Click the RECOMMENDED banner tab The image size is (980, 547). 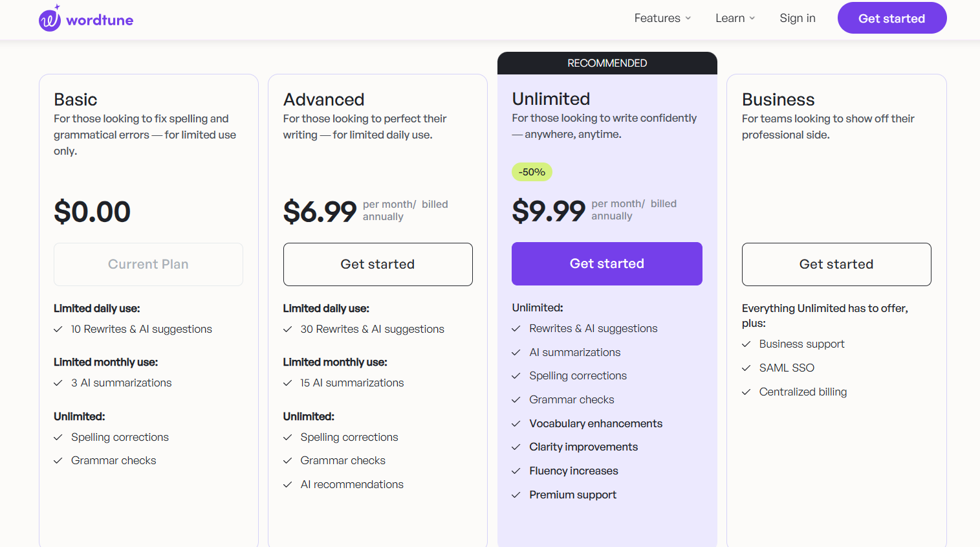(x=607, y=63)
